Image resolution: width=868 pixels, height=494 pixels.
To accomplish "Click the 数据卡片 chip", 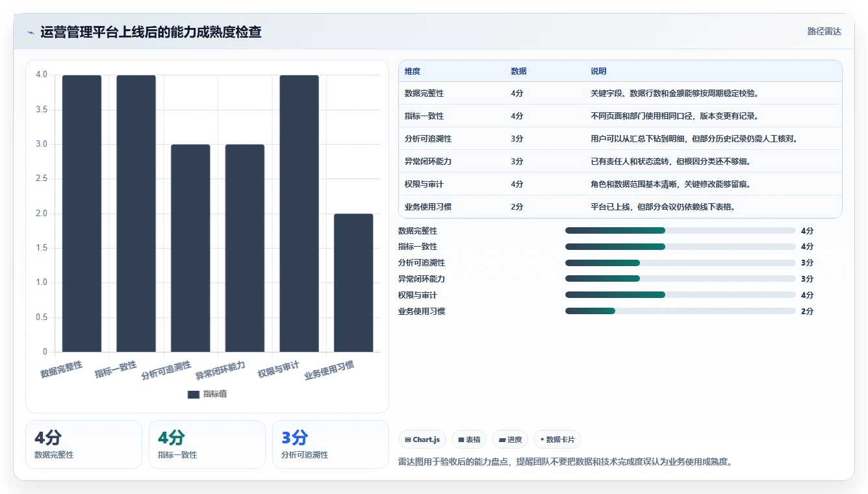I will [557, 439].
